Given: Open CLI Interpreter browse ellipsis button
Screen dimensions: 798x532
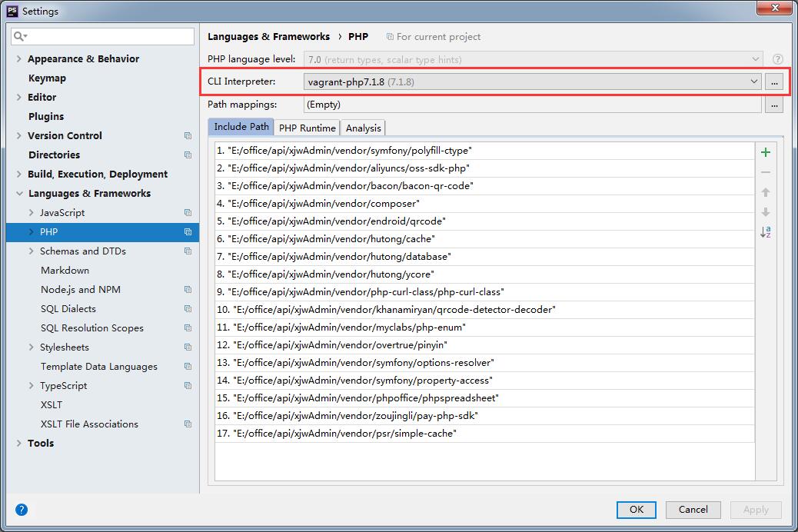Looking at the screenshot, I should 774,81.
